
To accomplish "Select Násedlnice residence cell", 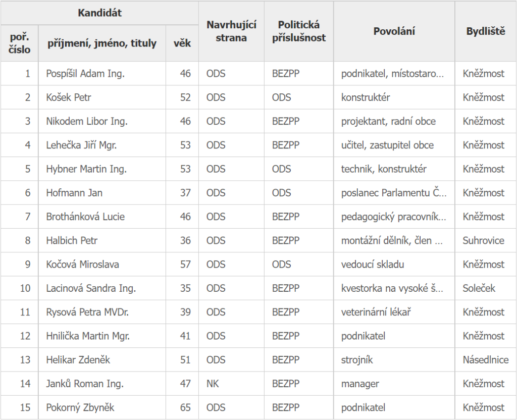I will [x=486, y=359].
